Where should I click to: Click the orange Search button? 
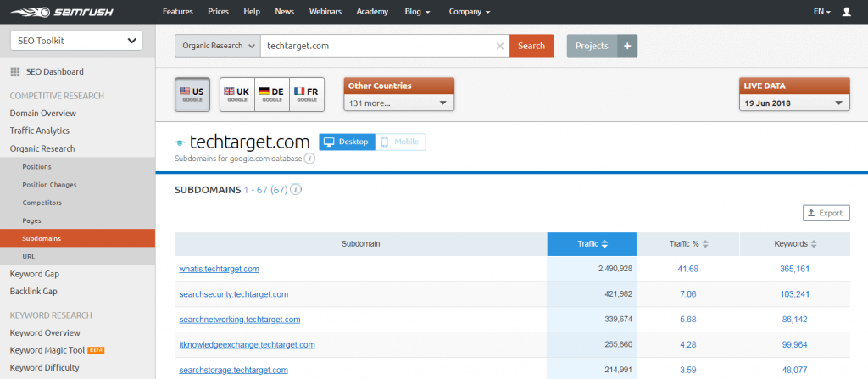pyautogui.click(x=531, y=46)
